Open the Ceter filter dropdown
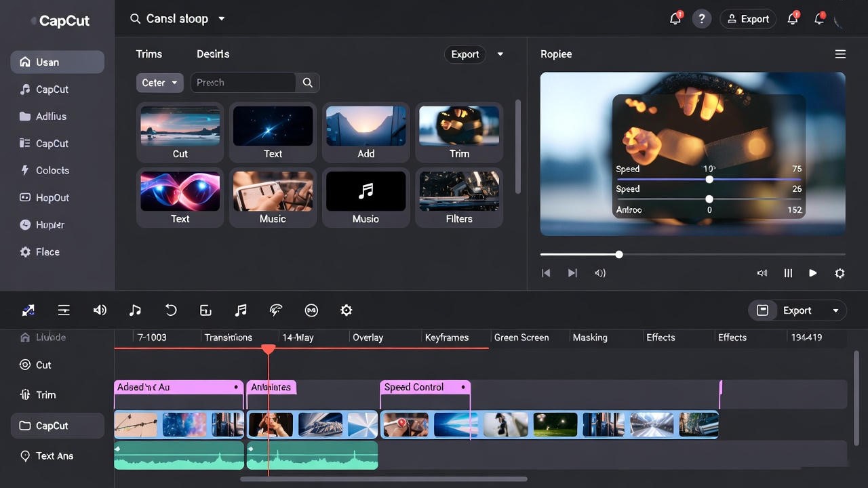 pos(159,83)
